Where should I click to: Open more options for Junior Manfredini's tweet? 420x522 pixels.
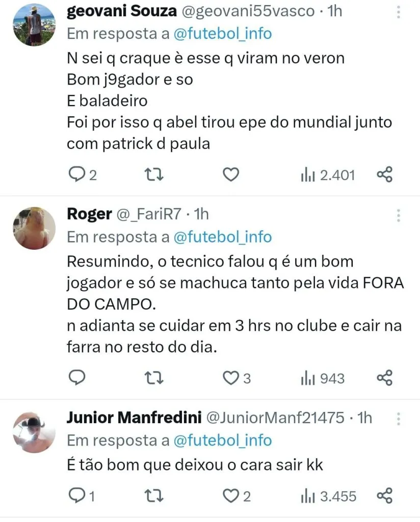[398, 419]
